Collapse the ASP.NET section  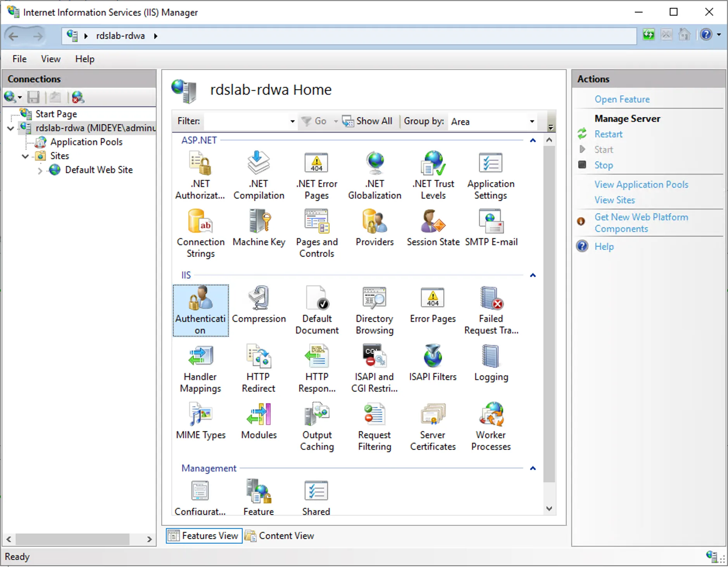[533, 140]
